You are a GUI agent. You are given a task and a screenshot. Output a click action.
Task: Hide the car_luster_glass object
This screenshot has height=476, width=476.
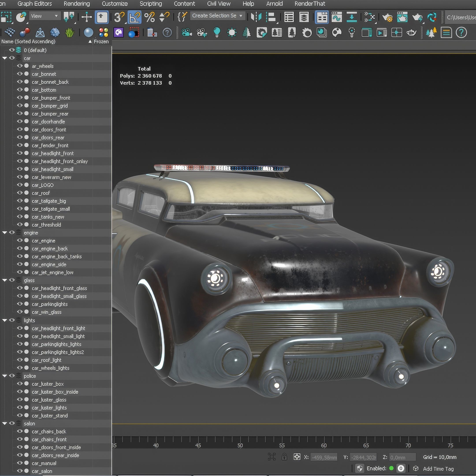(x=20, y=400)
